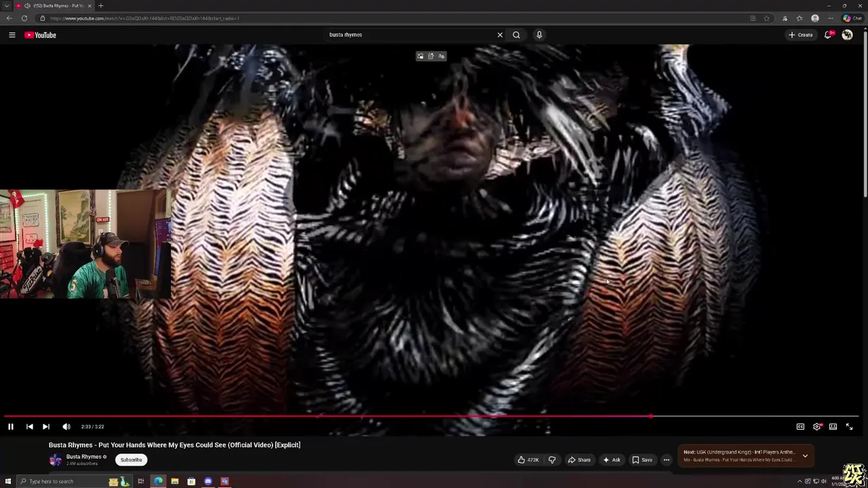Open Discord from taskbar
The height and width of the screenshot is (488, 868).
(208, 481)
